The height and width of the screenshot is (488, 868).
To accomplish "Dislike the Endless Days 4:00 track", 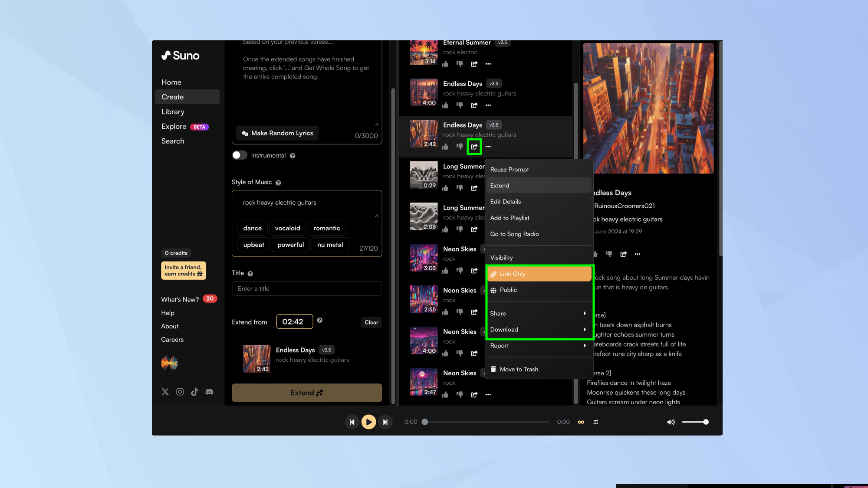I will [460, 105].
